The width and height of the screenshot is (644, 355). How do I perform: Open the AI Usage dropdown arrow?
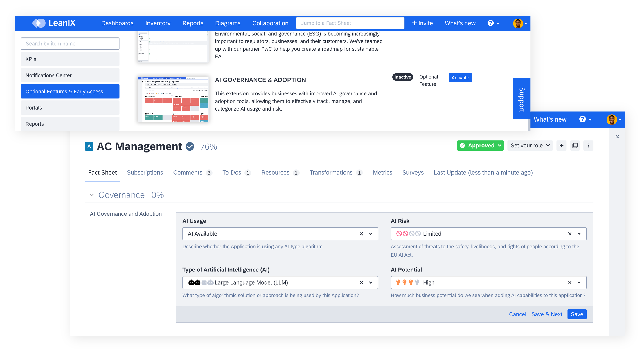(370, 234)
